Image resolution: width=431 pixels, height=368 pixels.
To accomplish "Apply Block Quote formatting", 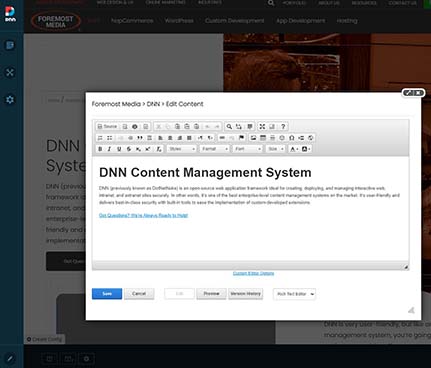I will click(x=140, y=138).
